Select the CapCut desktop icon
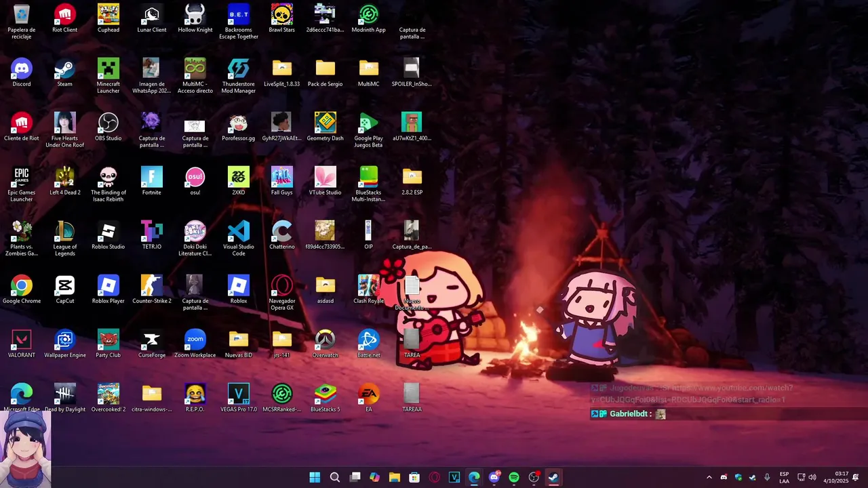This screenshot has width=868, height=488. point(65,289)
